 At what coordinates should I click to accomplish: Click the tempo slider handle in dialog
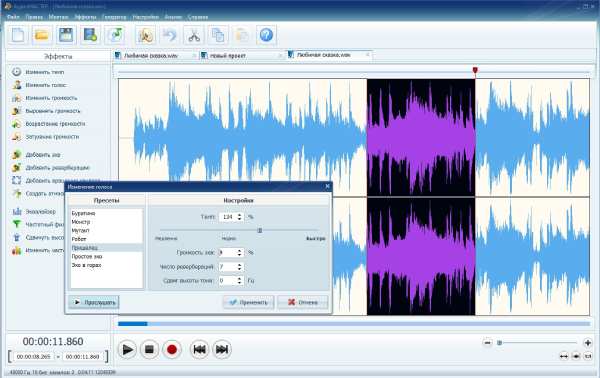[x=260, y=230]
